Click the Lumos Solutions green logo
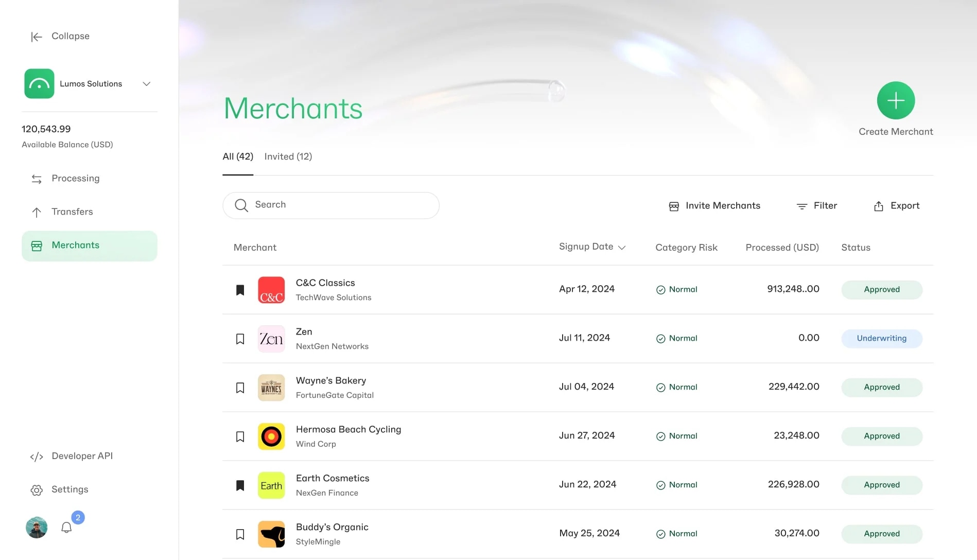Screen dimensions: 977x560 click(x=39, y=83)
